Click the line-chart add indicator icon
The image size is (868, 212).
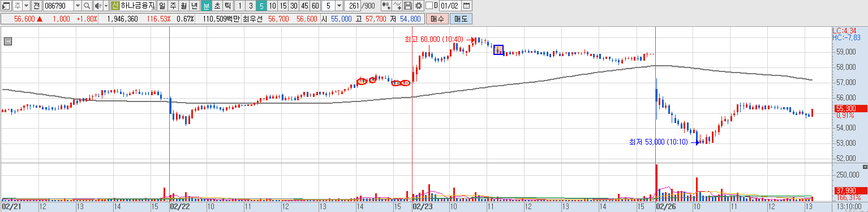click(397, 6)
